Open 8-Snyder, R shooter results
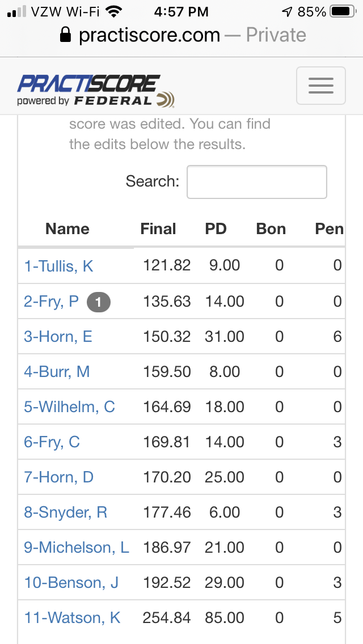The height and width of the screenshot is (644, 363). [66, 512]
